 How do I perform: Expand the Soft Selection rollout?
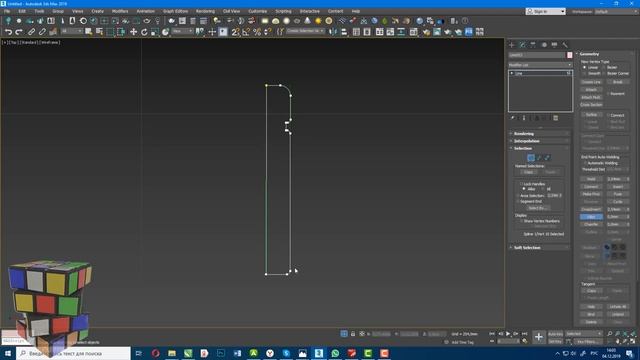pyautogui.click(x=540, y=248)
